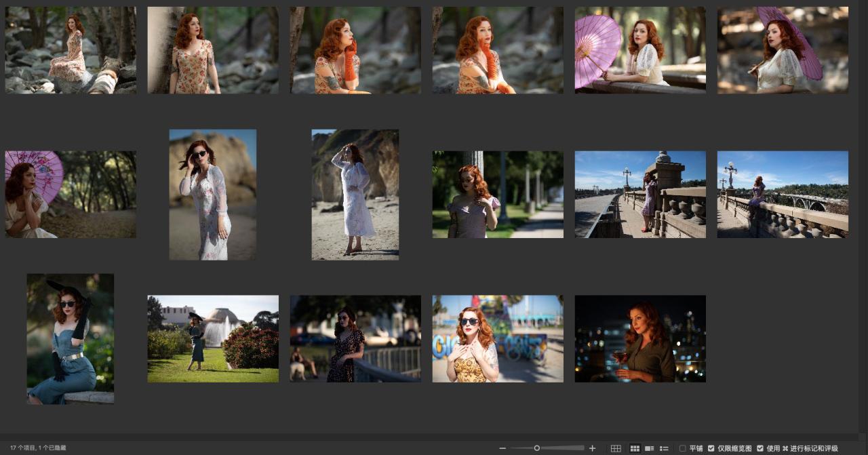Click the thumbnail size slider handle
The image size is (868, 455).
537,448
